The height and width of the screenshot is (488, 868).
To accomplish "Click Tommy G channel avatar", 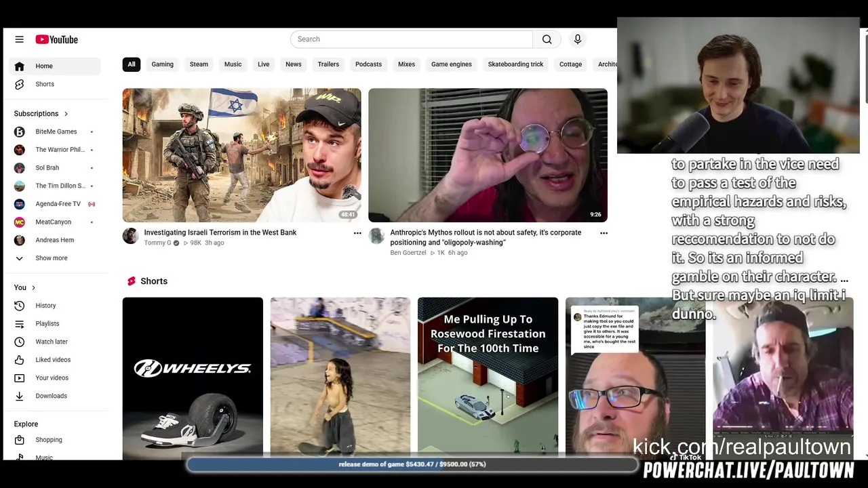I will 130,236.
